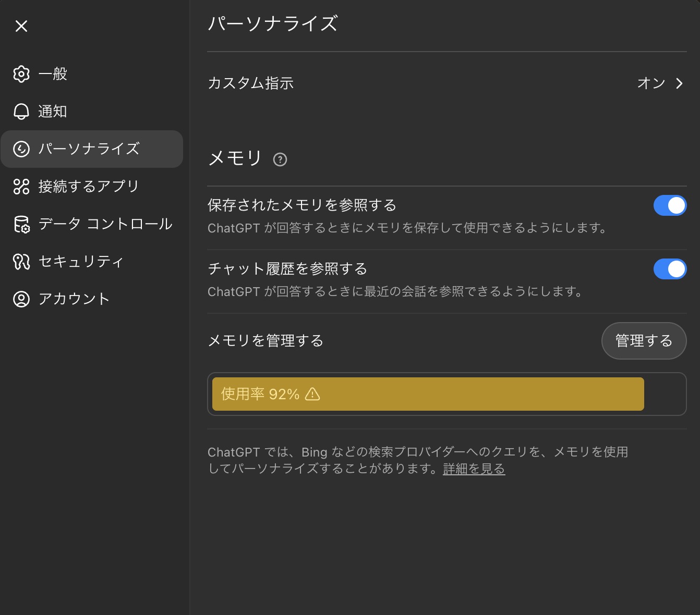
Task: Click the セキュリティ key icon
Action: coord(21,262)
